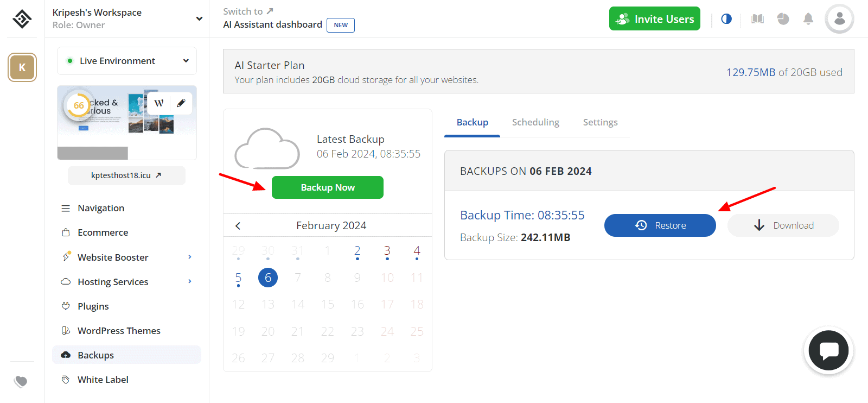This screenshot has height=403, width=868.
Task: Open the documentation book icon
Action: (757, 19)
